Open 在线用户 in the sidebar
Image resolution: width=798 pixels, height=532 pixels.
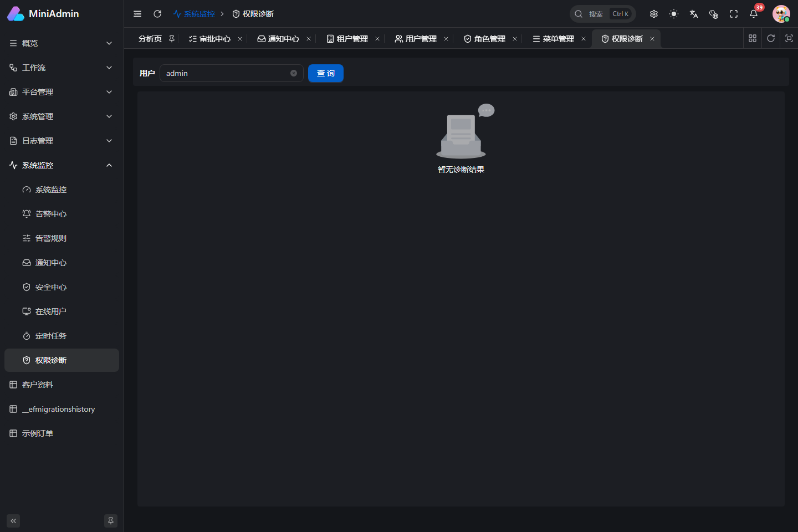[62, 311]
